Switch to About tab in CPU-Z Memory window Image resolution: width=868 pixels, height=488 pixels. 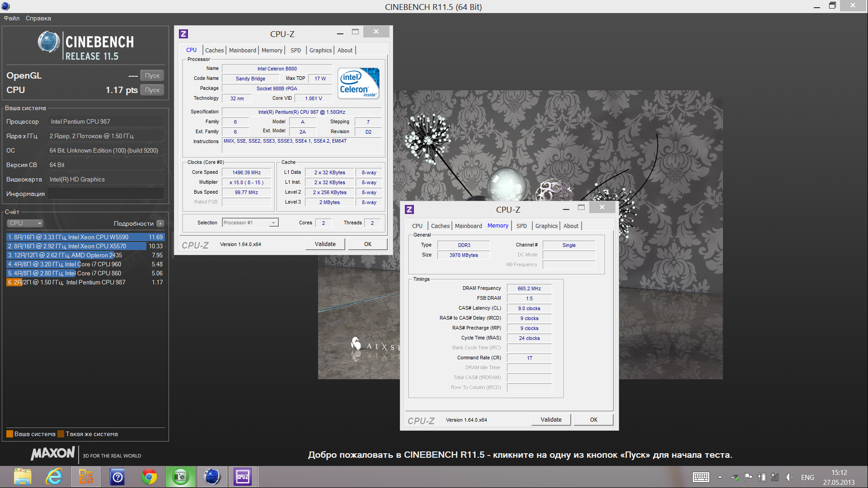pyautogui.click(x=571, y=226)
